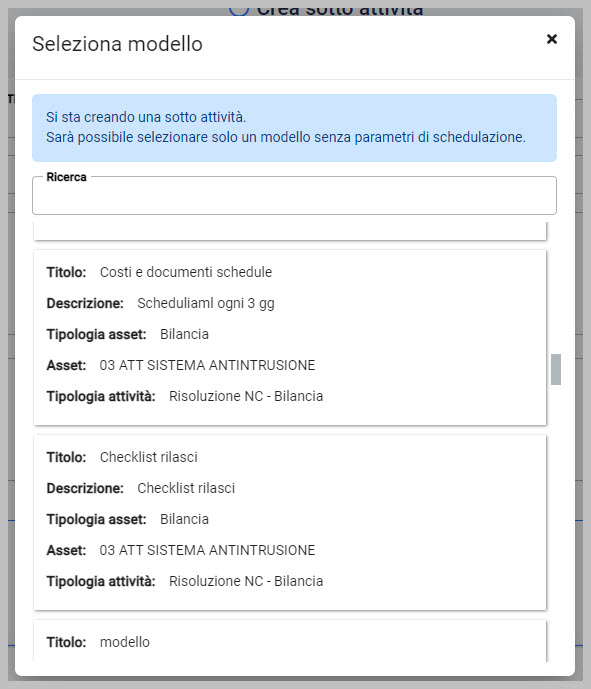Image resolution: width=591 pixels, height=689 pixels.
Task: Click Tipologia attività in the Checklist rilasci card
Action: pyautogui.click(x=185, y=581)
